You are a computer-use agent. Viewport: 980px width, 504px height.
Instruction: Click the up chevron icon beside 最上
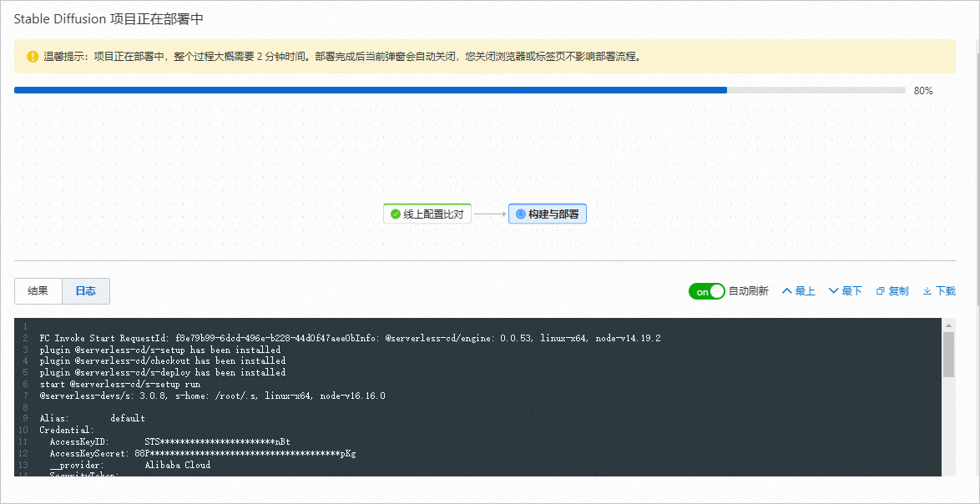click(x=787, y=291)
